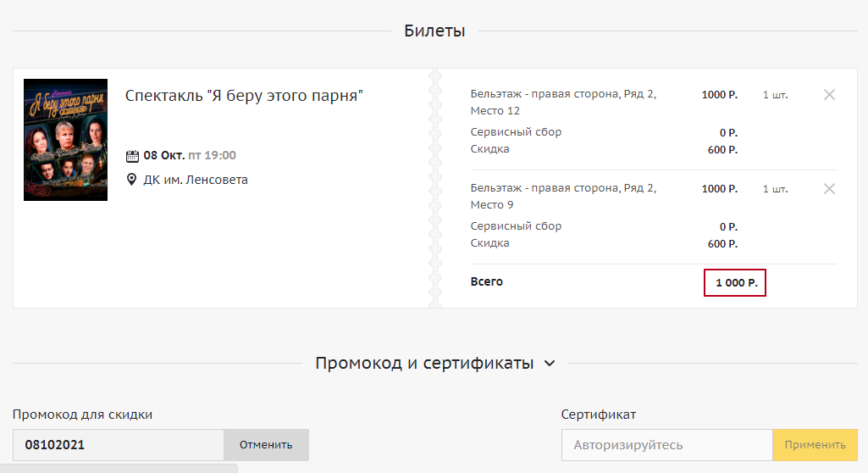Select the Ряд 2, Место 12 seat description
Screen dimensions: 868x473
coord(563,103)
